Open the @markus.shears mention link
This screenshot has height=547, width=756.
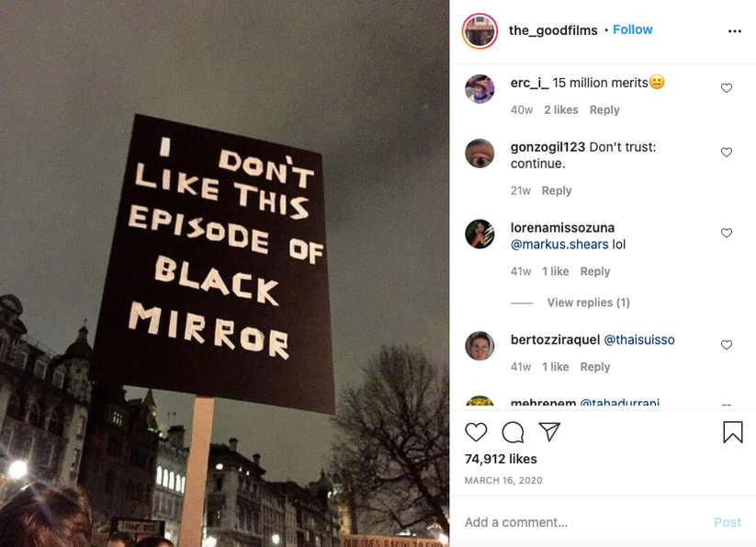pos(559,244)
